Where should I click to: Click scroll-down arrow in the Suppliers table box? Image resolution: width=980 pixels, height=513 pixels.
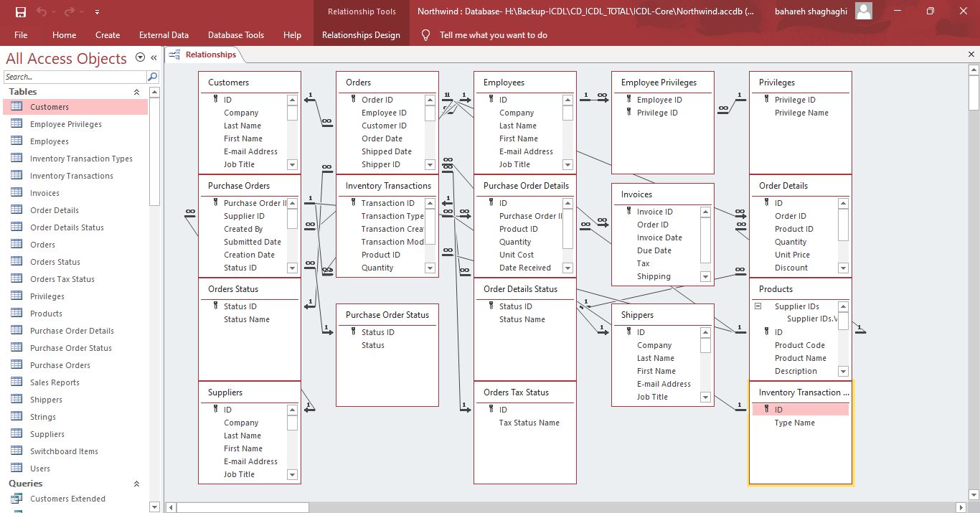[x=292, y=474]
